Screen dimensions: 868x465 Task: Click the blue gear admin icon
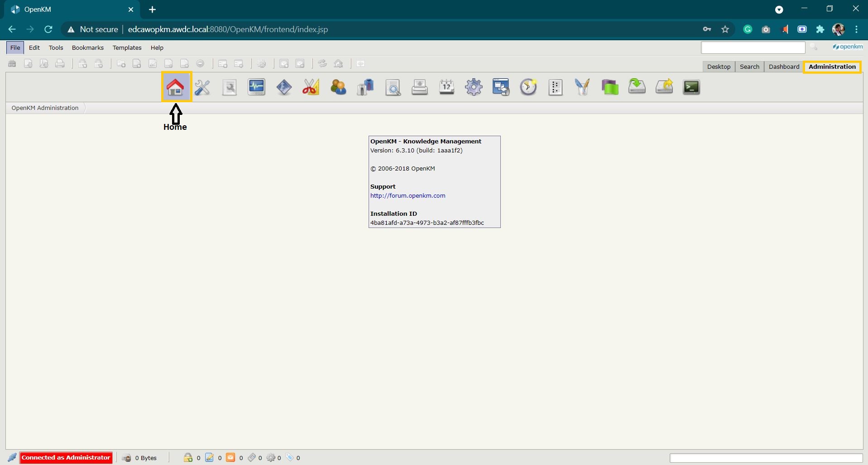coord(474,87)
